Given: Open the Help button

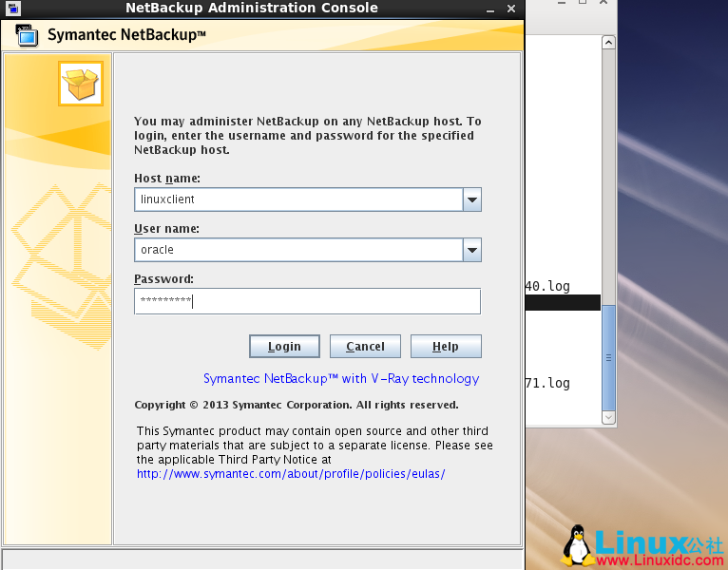Looking at the screenshot, I should (x=446, y=346).
